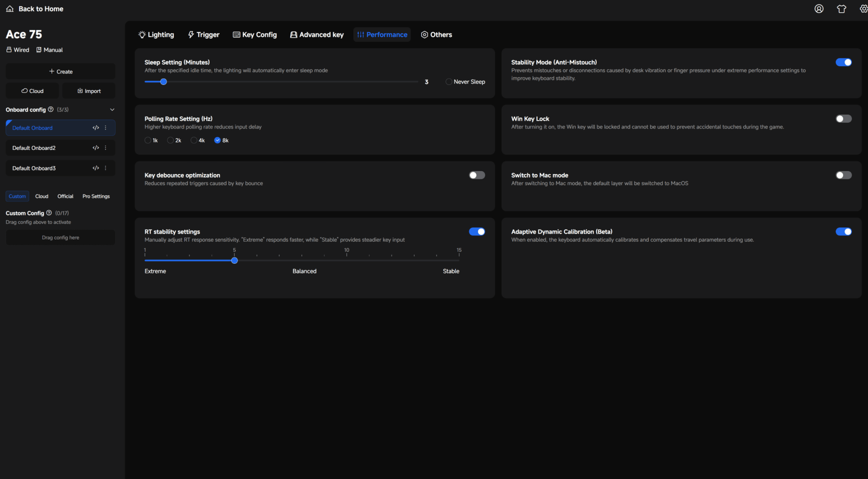Enable the Never Sleep option

tap(449, 82)
